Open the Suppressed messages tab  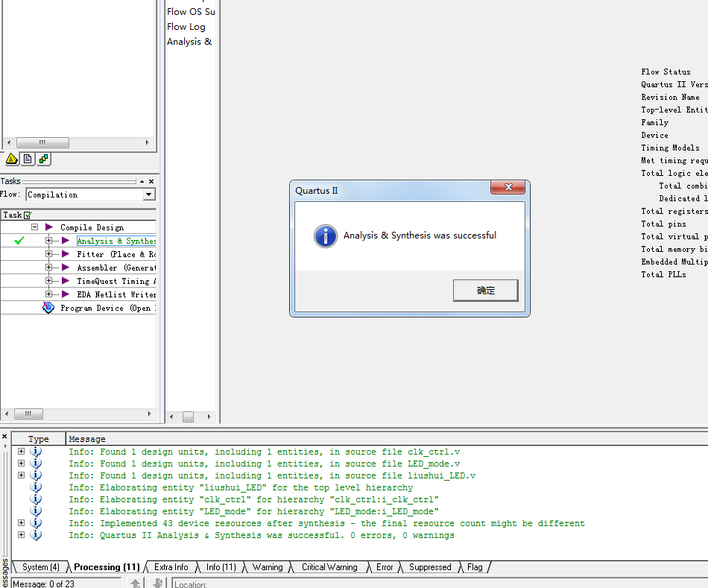click(430, 567)
